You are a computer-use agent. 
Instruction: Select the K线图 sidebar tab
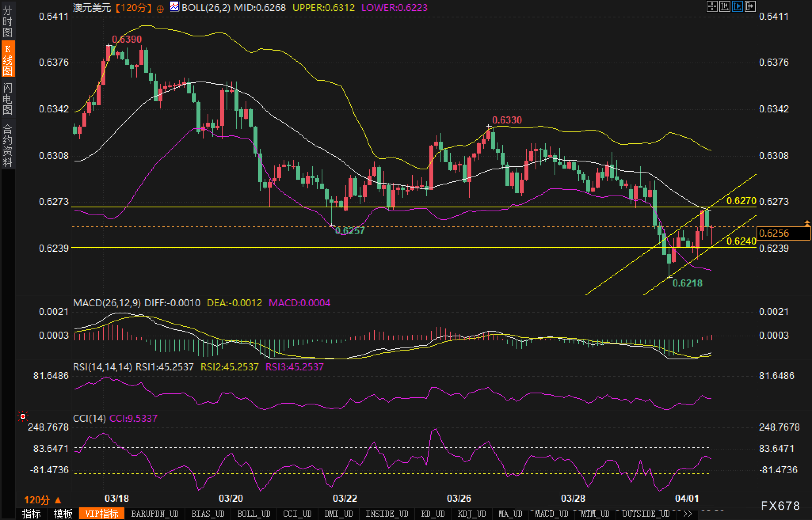coord(7,59)
